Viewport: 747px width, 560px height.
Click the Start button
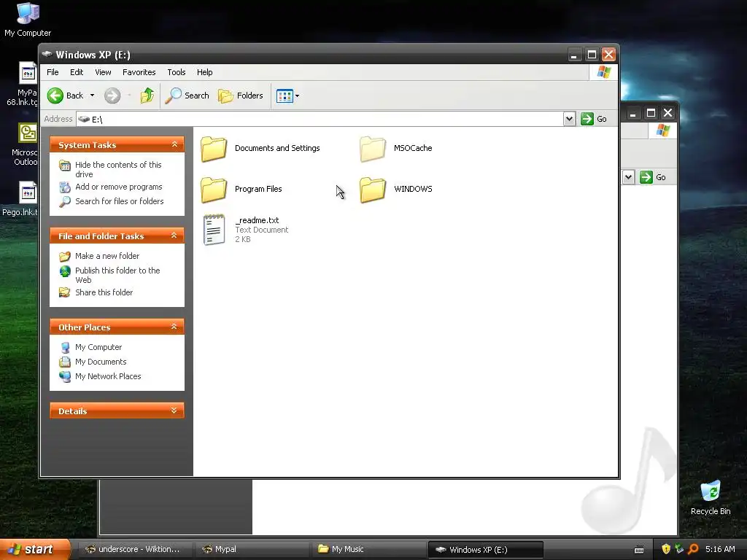35,550
